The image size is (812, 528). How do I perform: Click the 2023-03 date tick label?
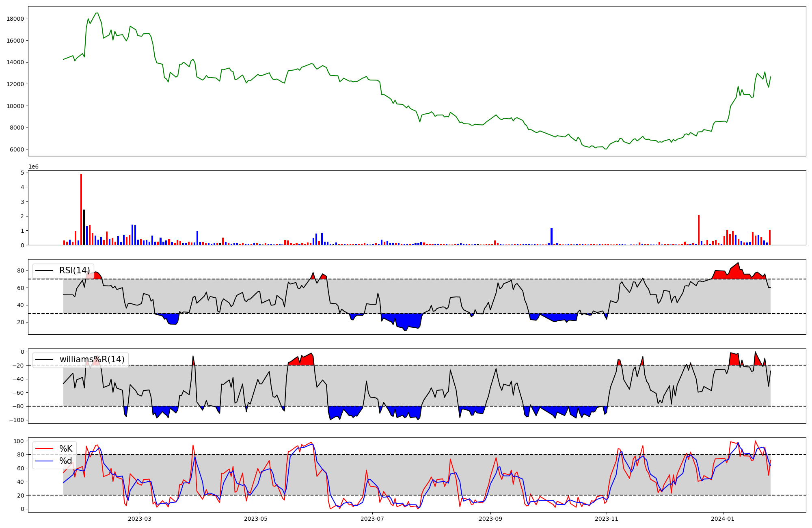tap(140, 519)
